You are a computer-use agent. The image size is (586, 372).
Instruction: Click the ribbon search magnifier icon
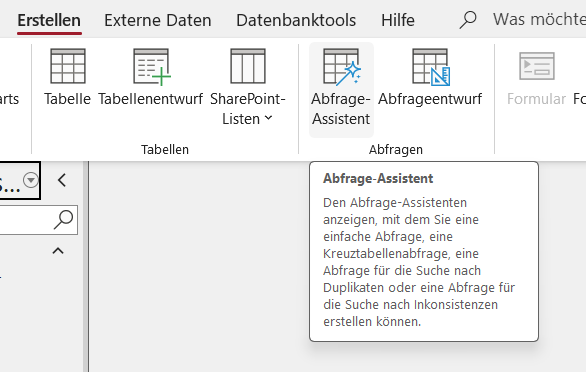pos(468,19)
